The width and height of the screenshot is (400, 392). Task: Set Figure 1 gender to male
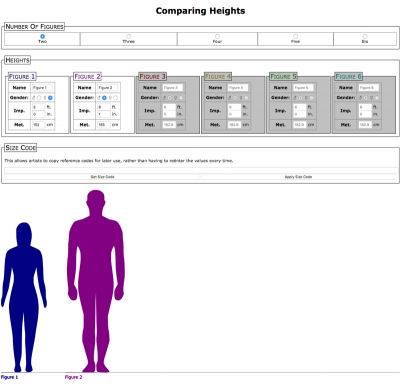39,98
